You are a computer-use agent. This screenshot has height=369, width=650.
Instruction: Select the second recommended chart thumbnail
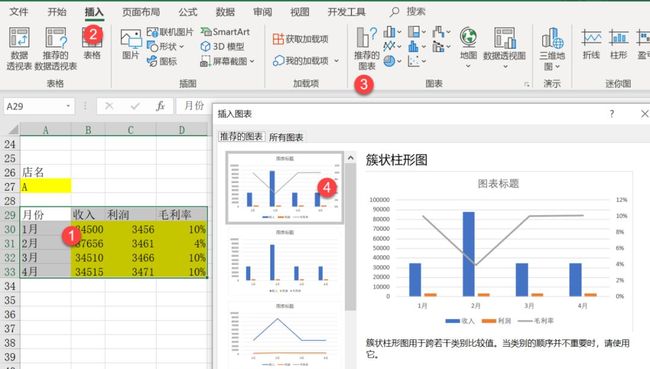click(x=285, y=261)
